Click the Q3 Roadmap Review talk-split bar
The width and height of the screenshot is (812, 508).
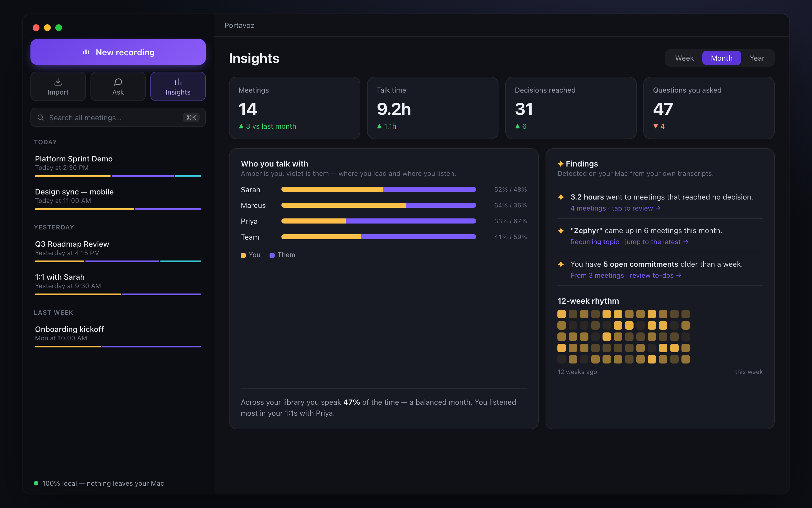tap(118, 261)
